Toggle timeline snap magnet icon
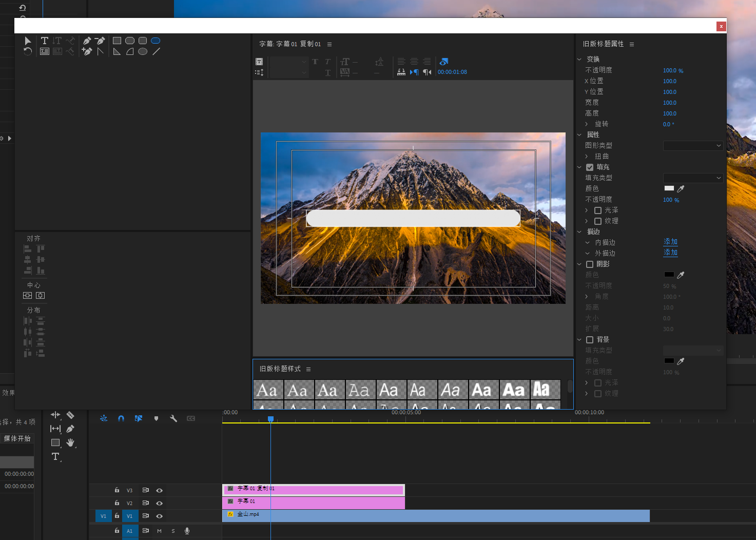The height and width of the screenshot is (540, 756). (121, 418)
